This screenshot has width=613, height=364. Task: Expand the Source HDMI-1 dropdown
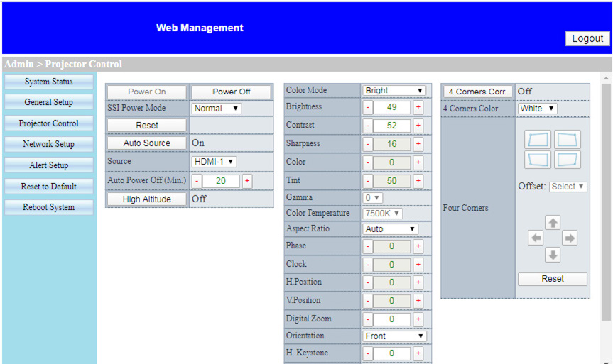214,161
